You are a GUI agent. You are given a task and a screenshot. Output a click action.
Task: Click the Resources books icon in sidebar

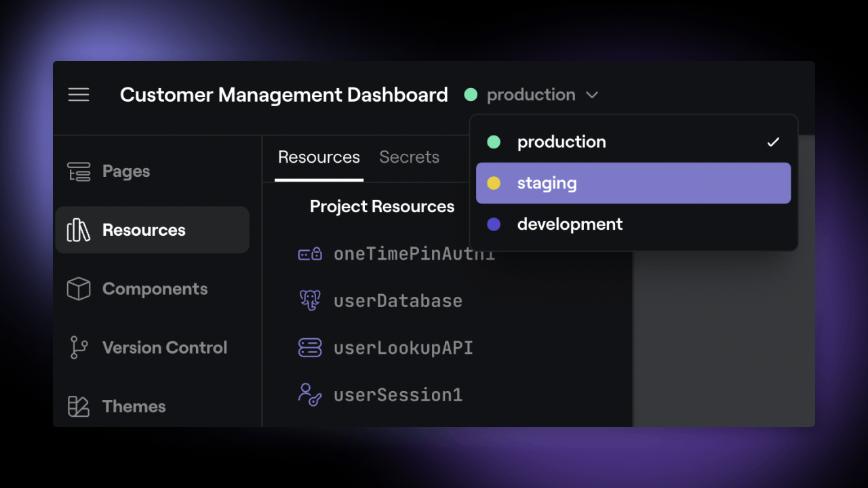coord(79,230)
